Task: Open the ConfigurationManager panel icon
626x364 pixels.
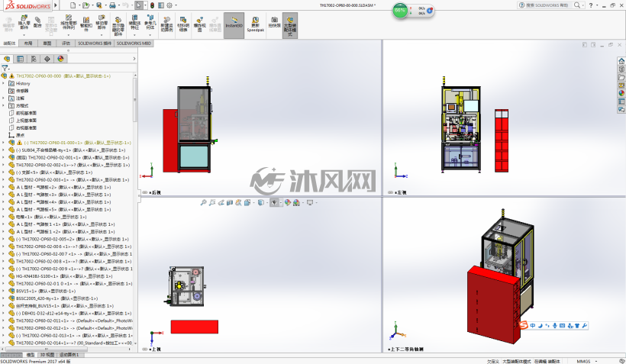Action: tap(34, 59)
